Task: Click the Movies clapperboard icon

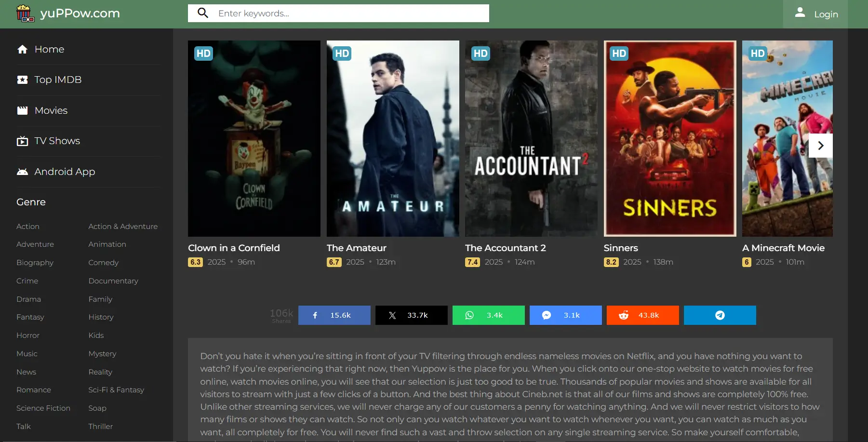Action: [22, 110]
